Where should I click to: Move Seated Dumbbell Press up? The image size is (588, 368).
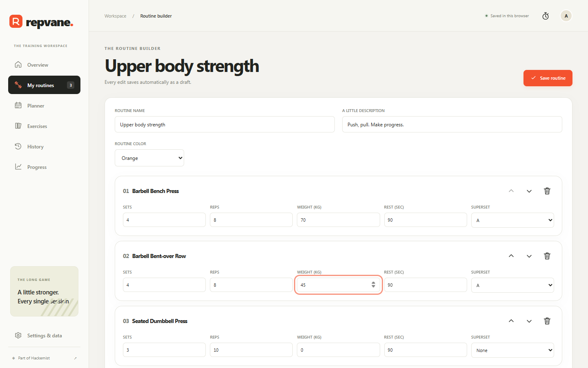click(511, 321)
